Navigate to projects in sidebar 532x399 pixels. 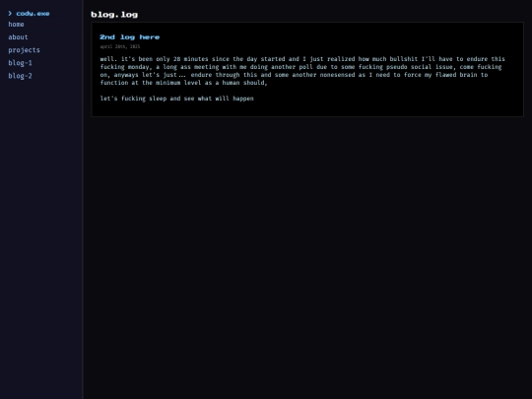tap(24, 50)
